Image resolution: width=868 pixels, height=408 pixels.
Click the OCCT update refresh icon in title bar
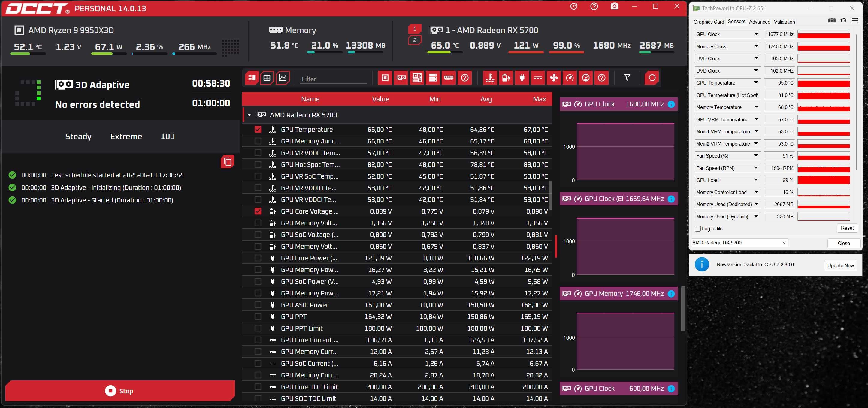573,6
